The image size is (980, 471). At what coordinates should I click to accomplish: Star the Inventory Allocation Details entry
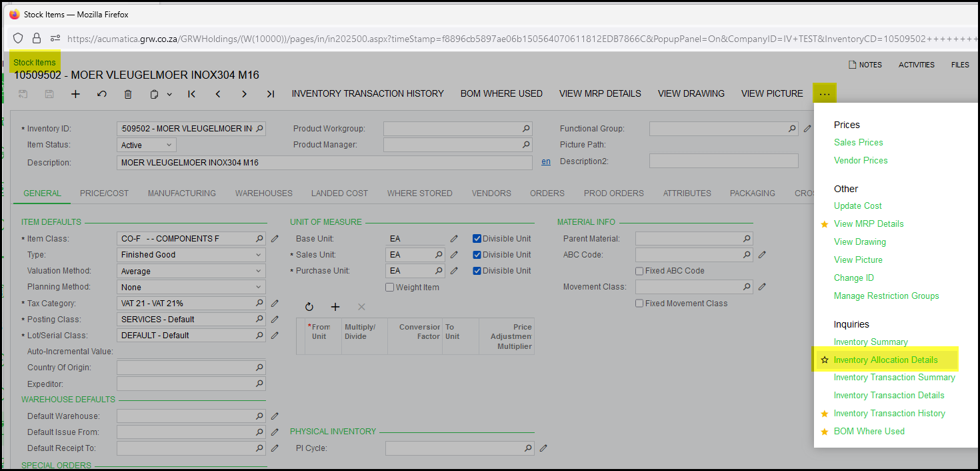pos(825,360)
